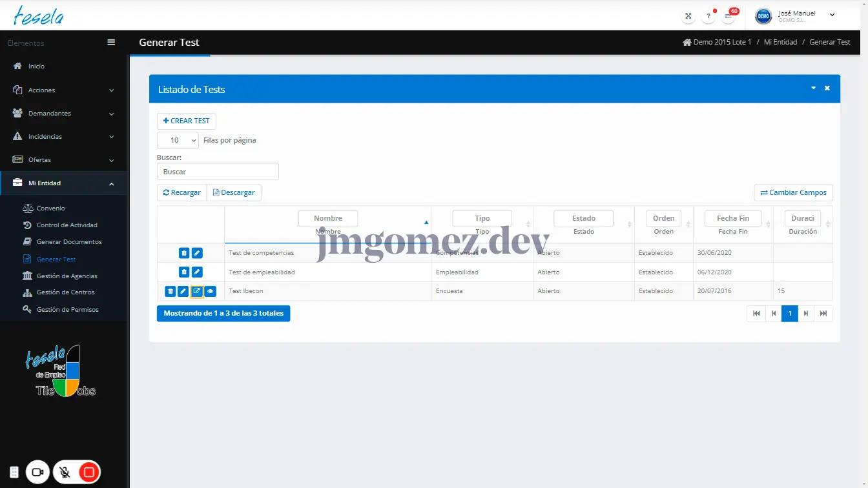Click the red stop recording button

coord(89,473)
